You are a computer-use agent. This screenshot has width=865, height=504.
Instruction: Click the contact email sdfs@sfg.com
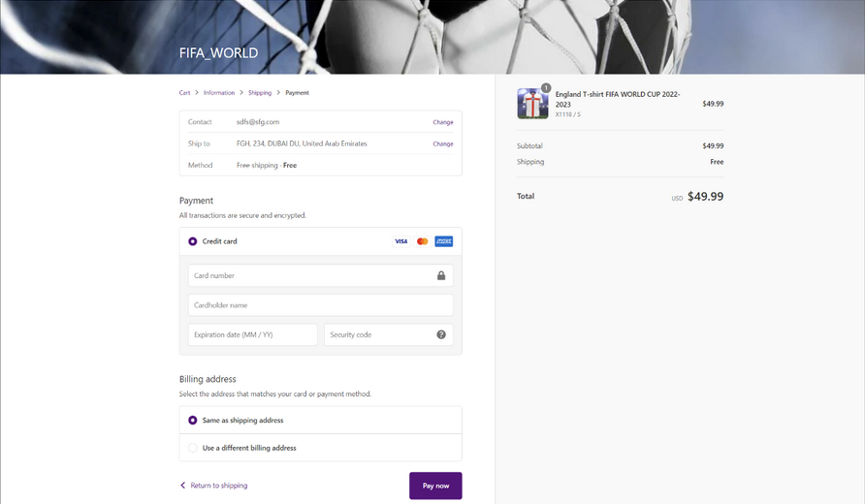pos(258,122)
